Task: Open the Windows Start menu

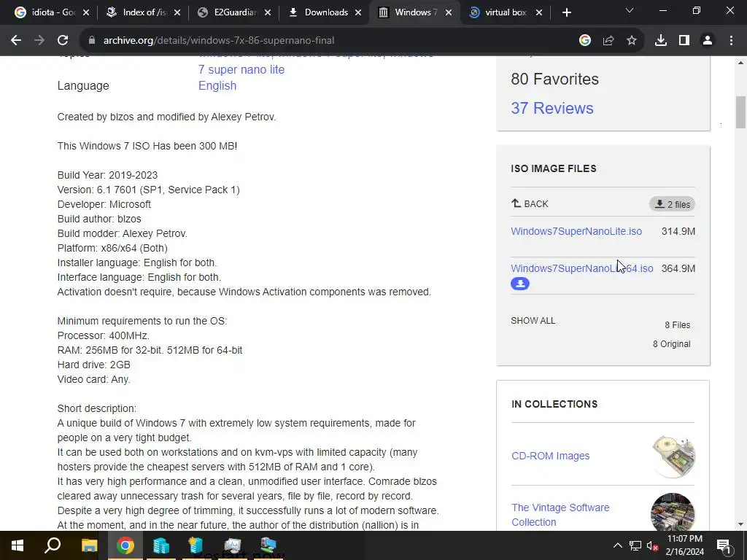Action: [x=18, y=545]
